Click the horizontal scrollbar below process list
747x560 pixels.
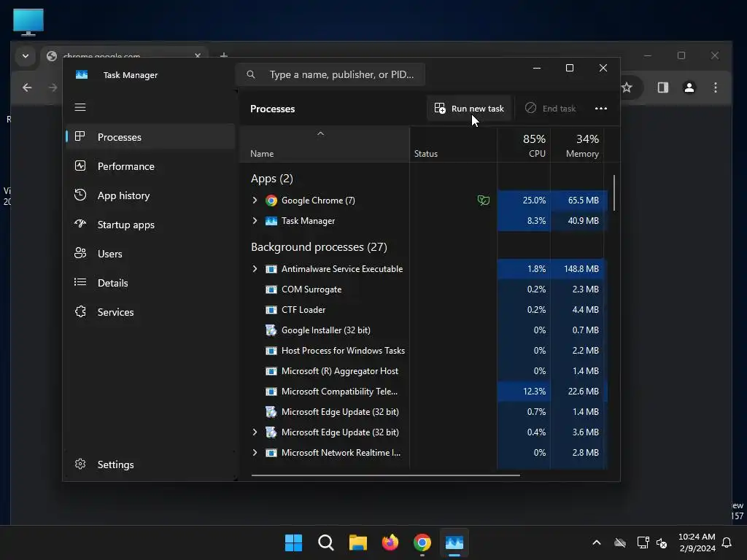385,475
